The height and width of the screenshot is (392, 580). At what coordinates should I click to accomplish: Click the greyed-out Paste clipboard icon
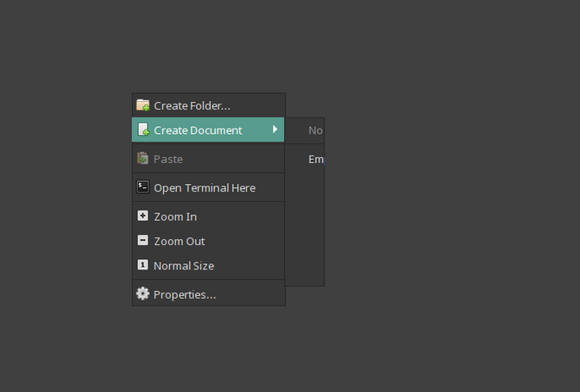pyautogui.click(x=142, y=159)
